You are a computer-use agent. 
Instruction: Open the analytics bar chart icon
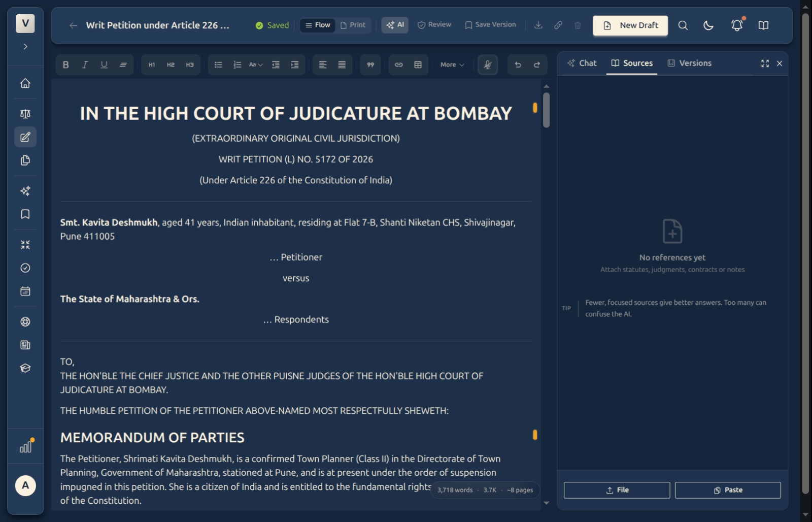point(25,446)
